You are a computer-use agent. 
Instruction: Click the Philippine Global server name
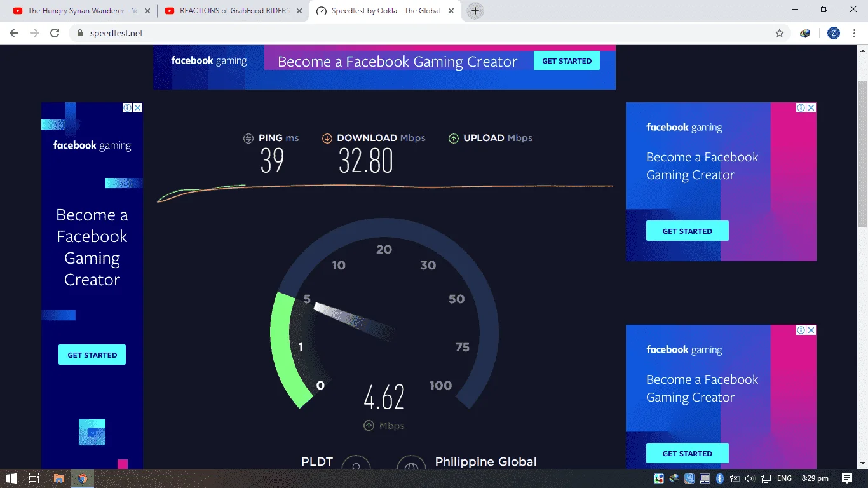pyautogui.click(x=485, y=462)
